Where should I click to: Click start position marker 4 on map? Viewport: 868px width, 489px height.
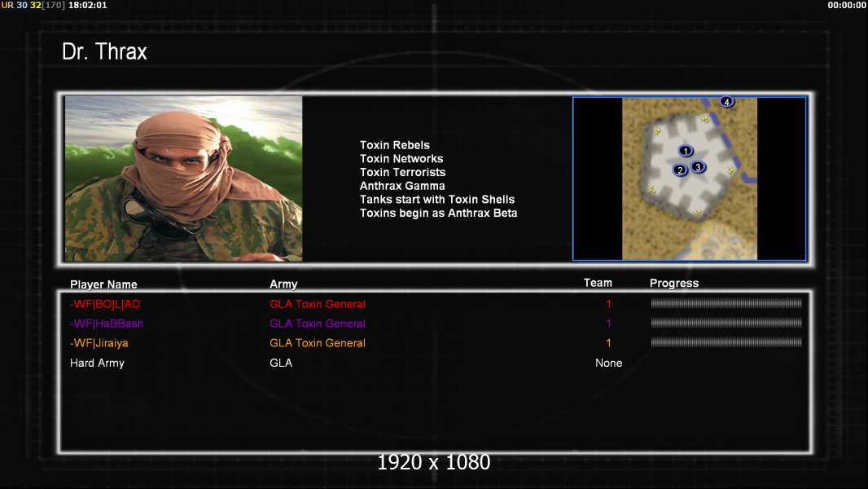tap(726, 101)
